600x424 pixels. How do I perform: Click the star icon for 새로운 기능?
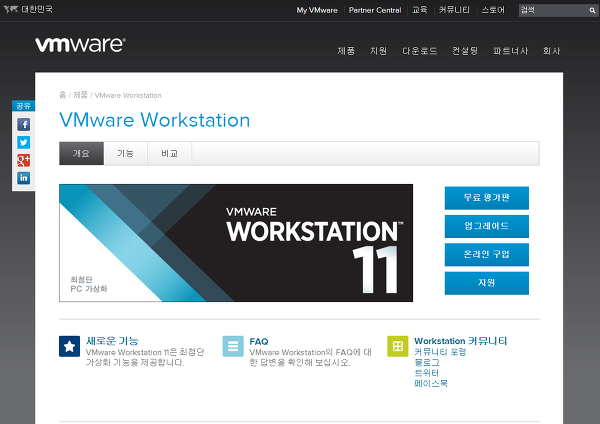click(69, 346)
